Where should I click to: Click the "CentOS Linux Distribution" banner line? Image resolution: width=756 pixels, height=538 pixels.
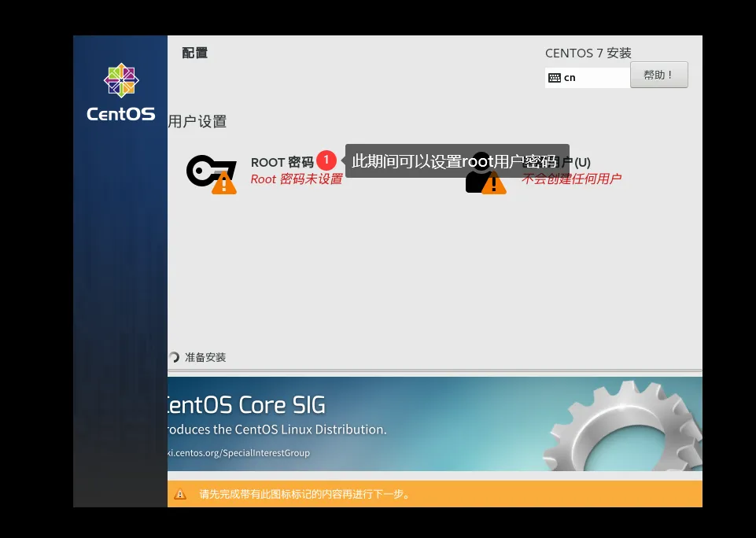(x=277, y=429)
